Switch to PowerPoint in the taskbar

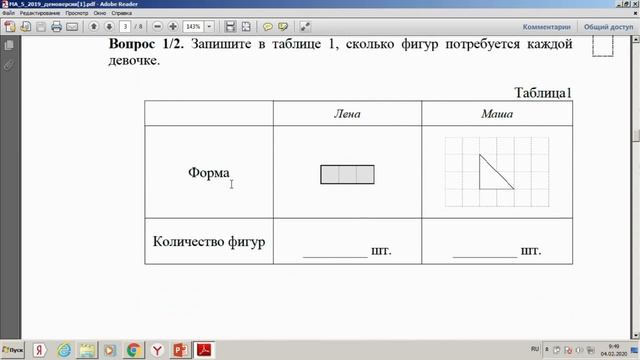click(x=180, y=350)
